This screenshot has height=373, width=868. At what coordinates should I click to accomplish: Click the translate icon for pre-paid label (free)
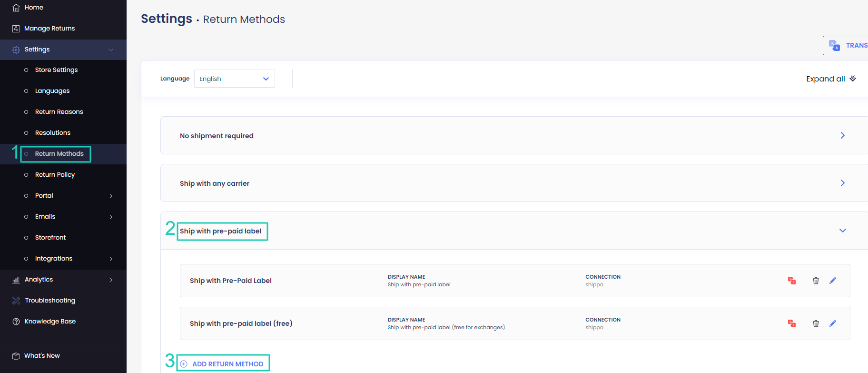[x=792, y=323]
